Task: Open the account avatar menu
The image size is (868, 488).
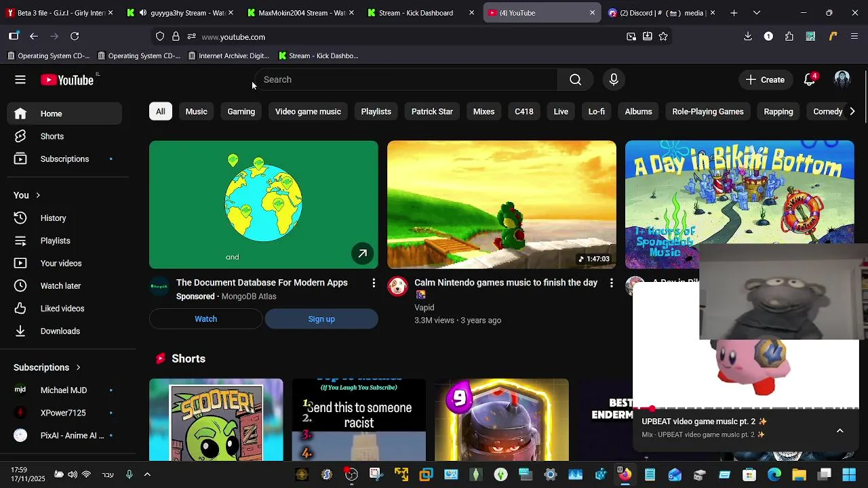Action: (842, 80)
